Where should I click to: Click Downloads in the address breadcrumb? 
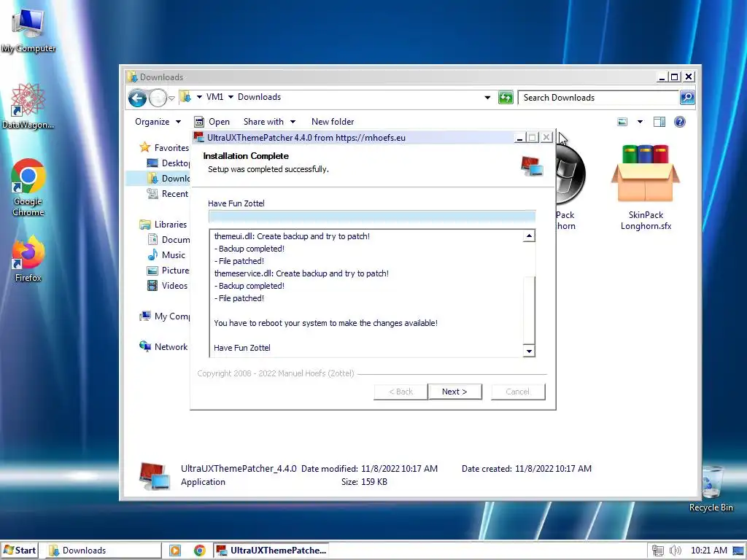point(259,97)
